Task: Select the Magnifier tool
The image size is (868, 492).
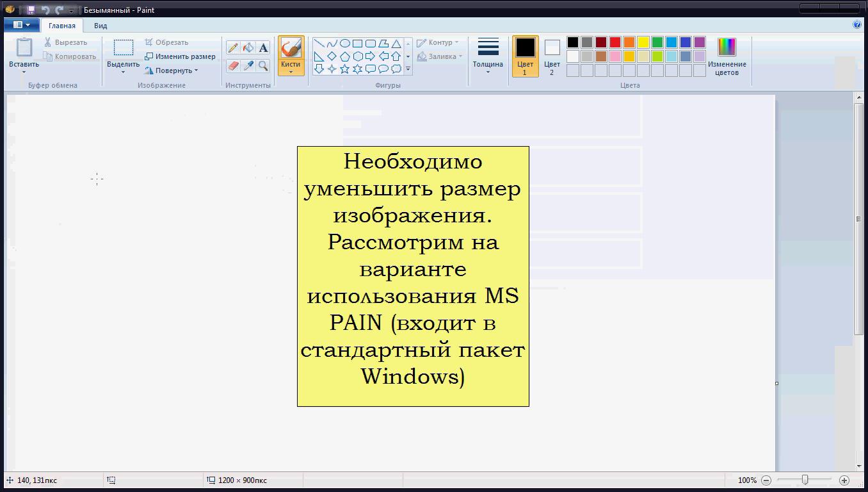Action: 263,65
